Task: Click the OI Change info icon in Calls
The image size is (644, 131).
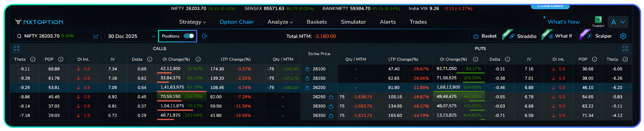Action: (198, 59)
